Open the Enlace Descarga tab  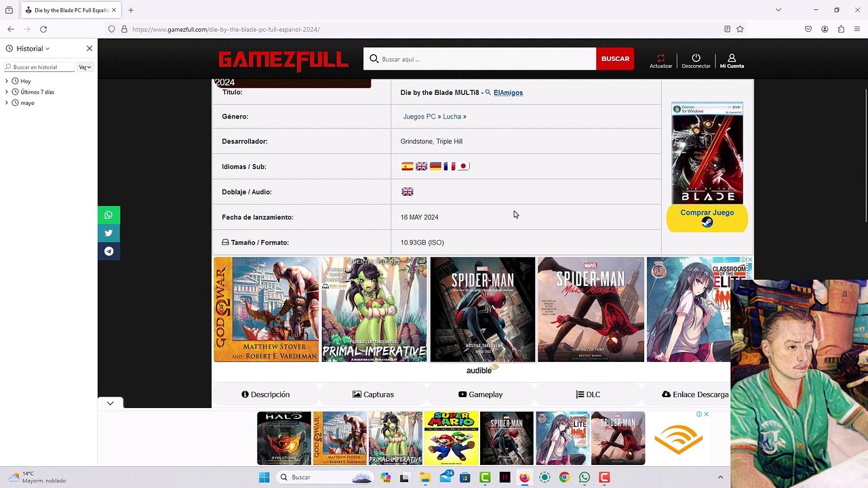[695, 394]
